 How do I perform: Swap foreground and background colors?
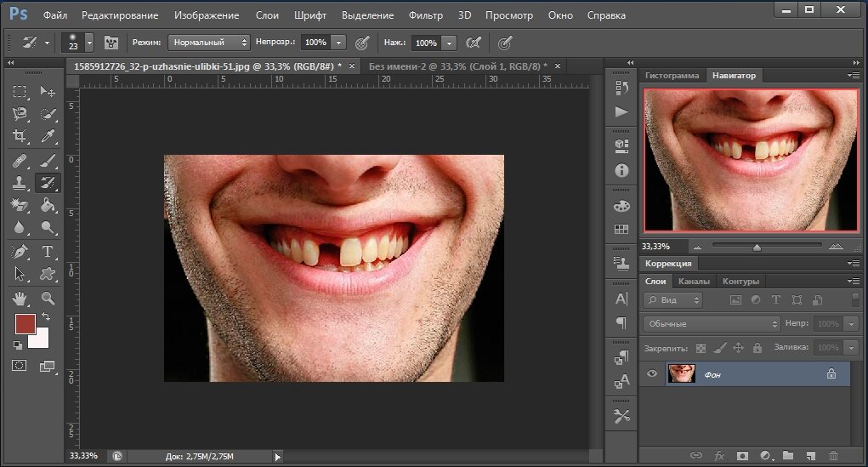(x=47, y=317)
